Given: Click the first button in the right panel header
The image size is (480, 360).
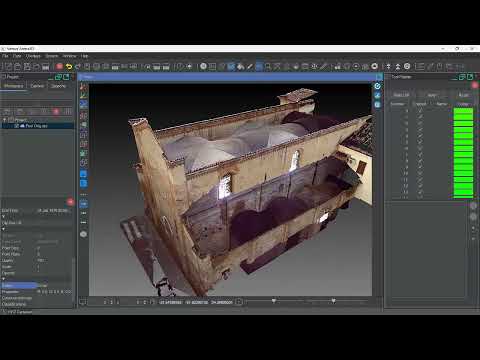Looking at the screenshot, I should pos(401,95).
